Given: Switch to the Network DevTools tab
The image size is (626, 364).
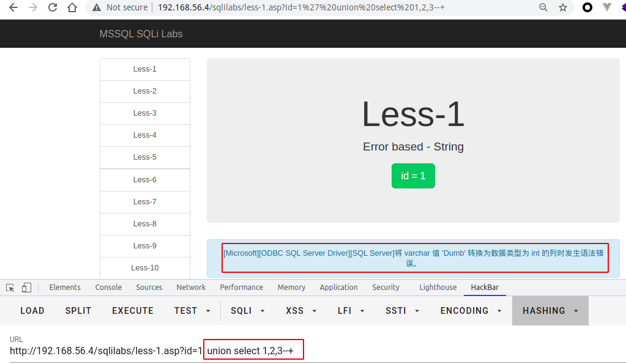Looking at the screenshot, I should pyautogui.click(x=191, y=288).
